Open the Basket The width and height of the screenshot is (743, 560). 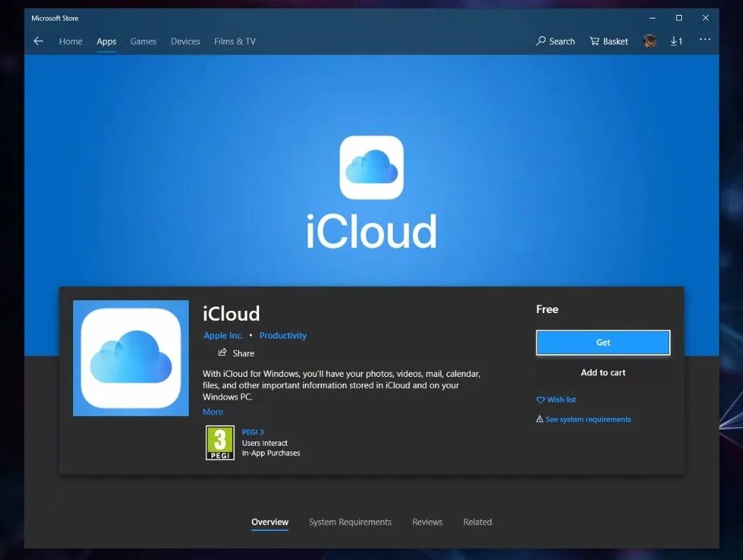(608, 40)
